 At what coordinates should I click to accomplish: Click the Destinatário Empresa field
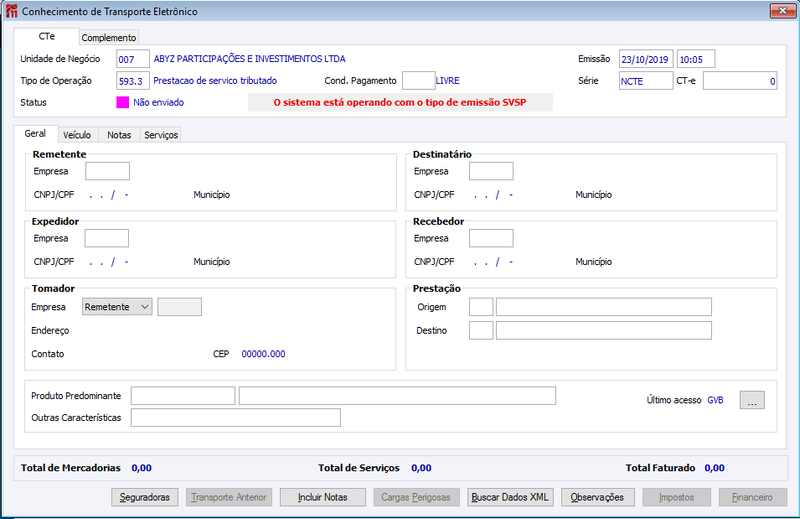(491, 171)
